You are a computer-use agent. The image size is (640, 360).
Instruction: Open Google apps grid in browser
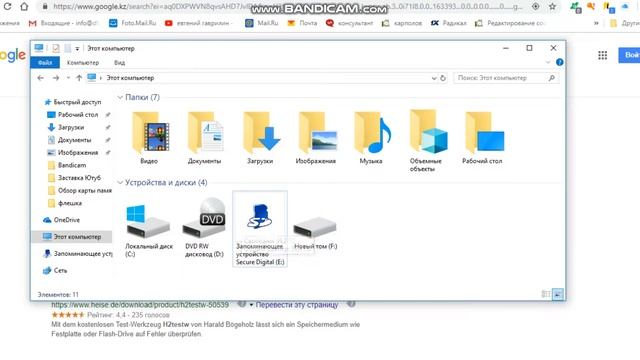602,55
